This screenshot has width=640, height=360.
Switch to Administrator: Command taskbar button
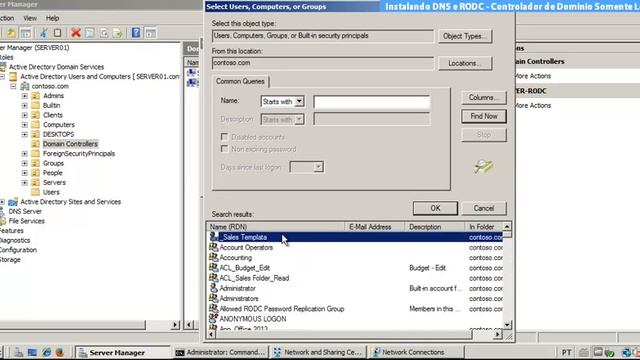click(x=220, y=352)
